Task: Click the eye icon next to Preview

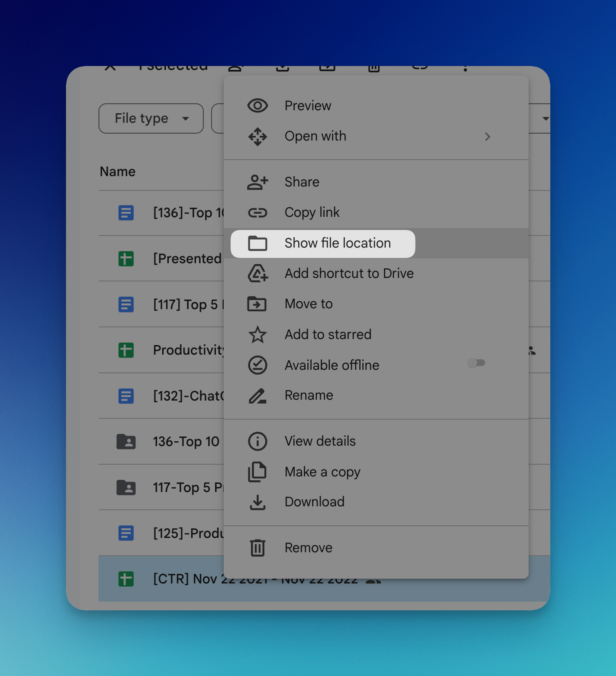Action: 257,106
